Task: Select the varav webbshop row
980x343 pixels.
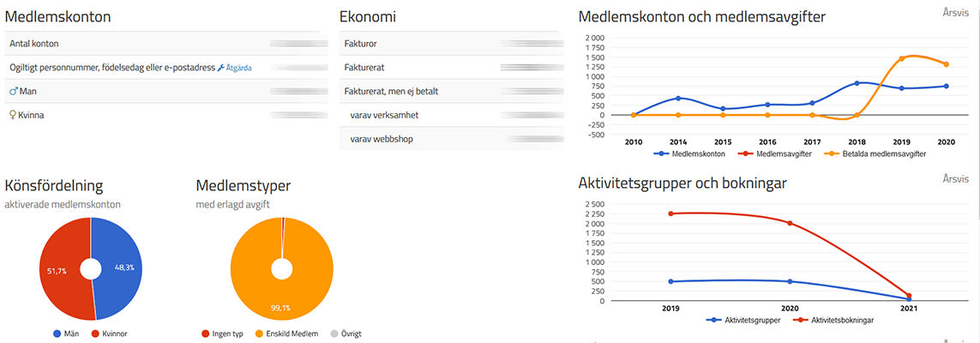Action: 448,139
